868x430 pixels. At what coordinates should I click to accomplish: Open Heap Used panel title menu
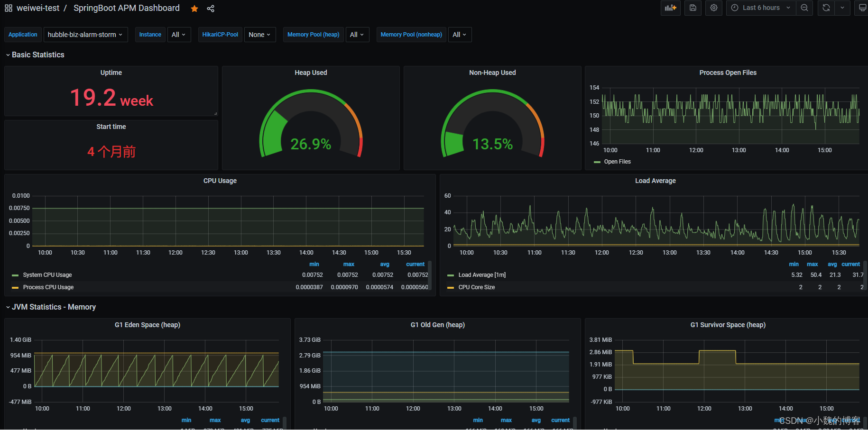coord(311,73)
